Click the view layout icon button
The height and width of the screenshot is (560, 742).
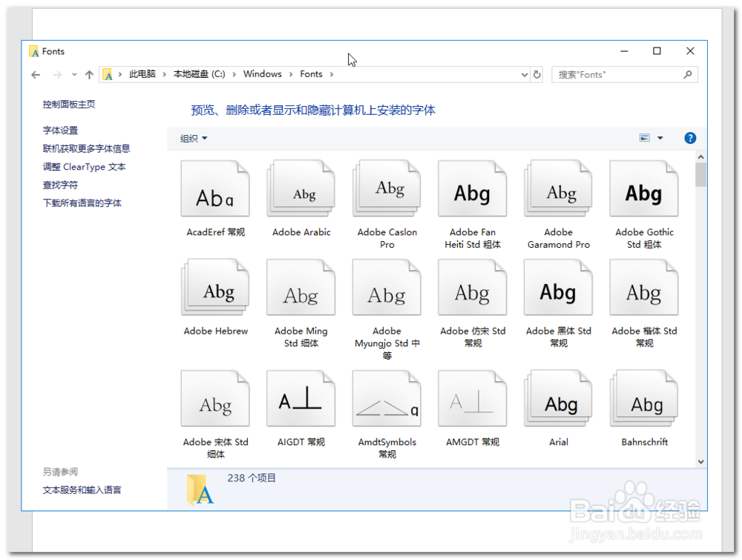[645, 138]
